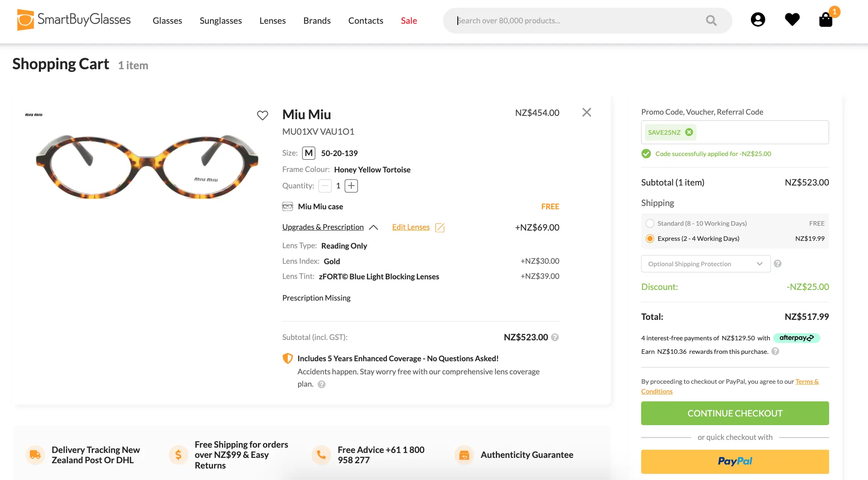Screen dimensions: 868x480
Task: Open the Sale menu item
Action: point(409,20)
